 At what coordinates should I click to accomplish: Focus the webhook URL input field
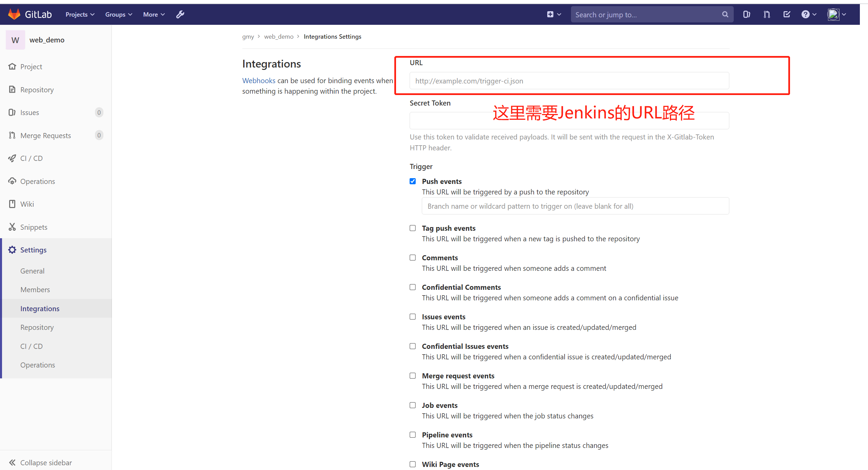coord(569,81)
